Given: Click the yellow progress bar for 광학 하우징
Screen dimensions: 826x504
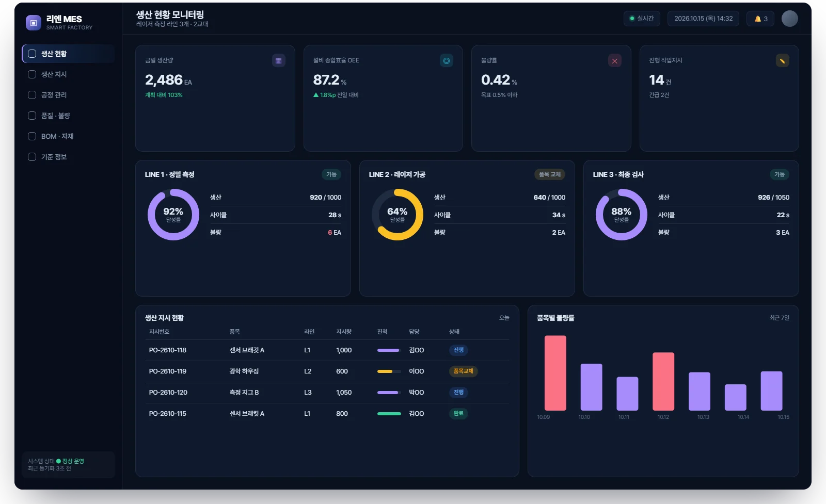Looking at the screenshot, I should point(389,371).
